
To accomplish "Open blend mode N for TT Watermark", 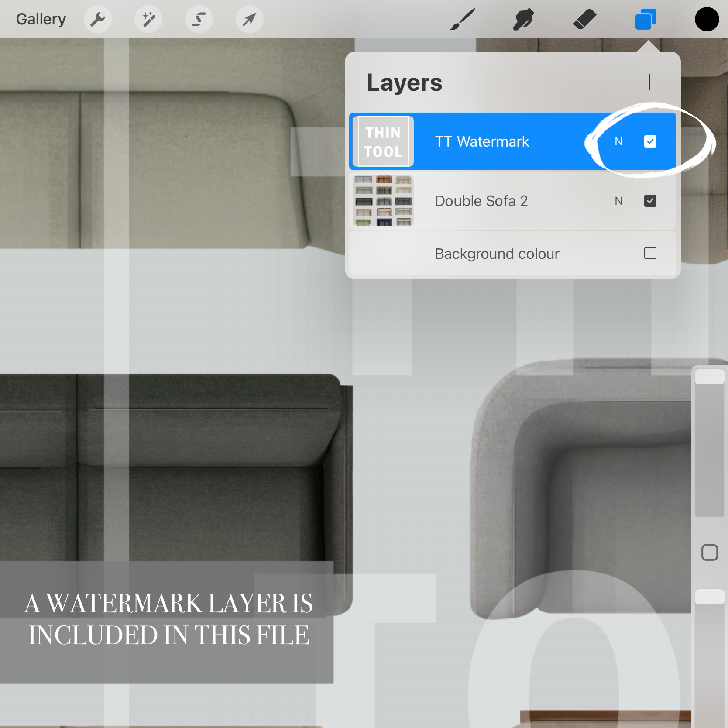I will pos(618,141).
